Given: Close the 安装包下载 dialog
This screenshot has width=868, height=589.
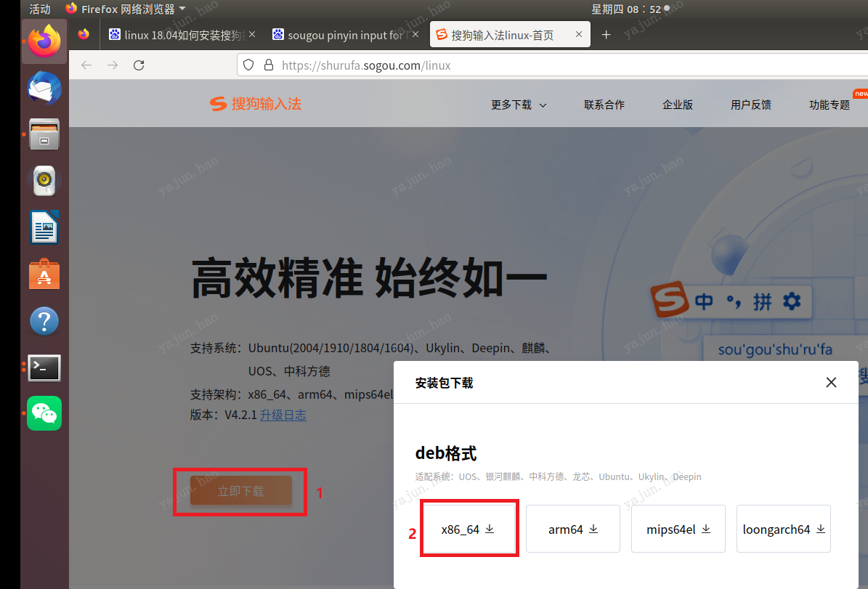Looking at the screenshot, I should click(x=831, y=383).
